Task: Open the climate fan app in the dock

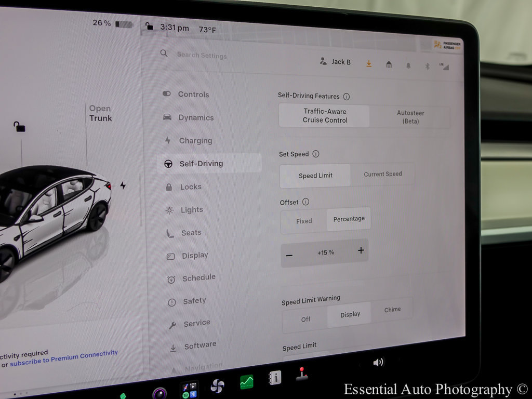Action: pyautogui.click(x=217, y=386)
